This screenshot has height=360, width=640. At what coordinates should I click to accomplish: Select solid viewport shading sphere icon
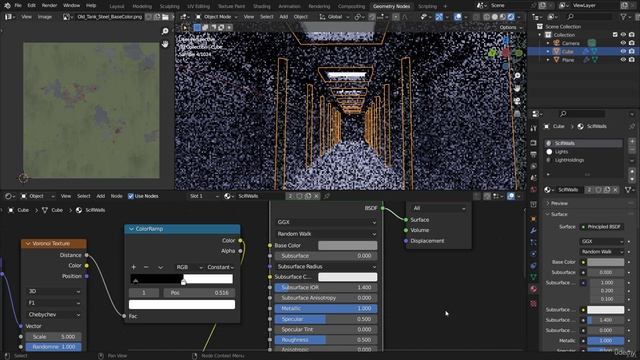(495, 17)
